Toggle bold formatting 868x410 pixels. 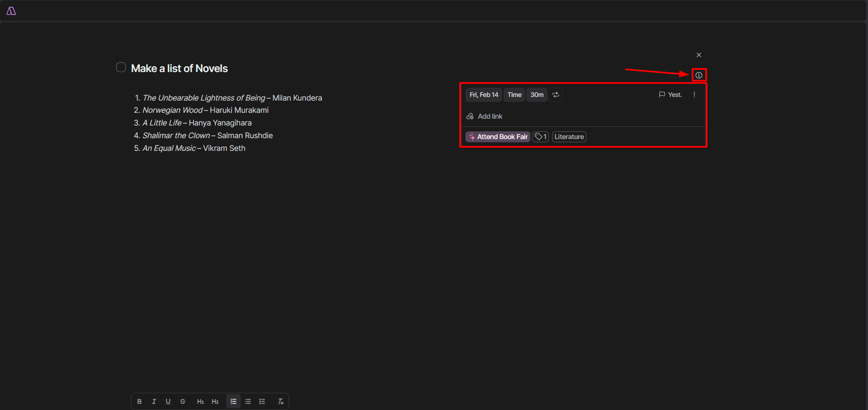139,401
